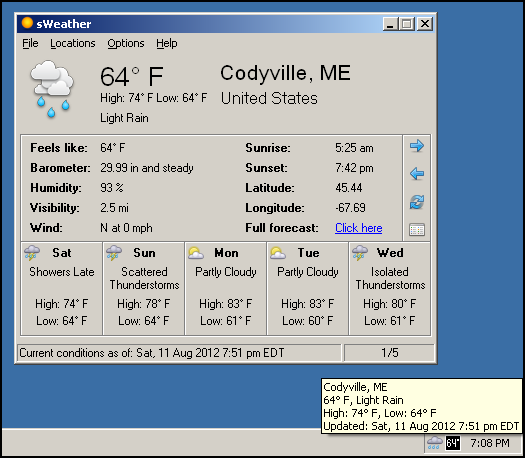Click Saturday's thunderstorm forecast icon
525x458 pixels.
point(32,253)
